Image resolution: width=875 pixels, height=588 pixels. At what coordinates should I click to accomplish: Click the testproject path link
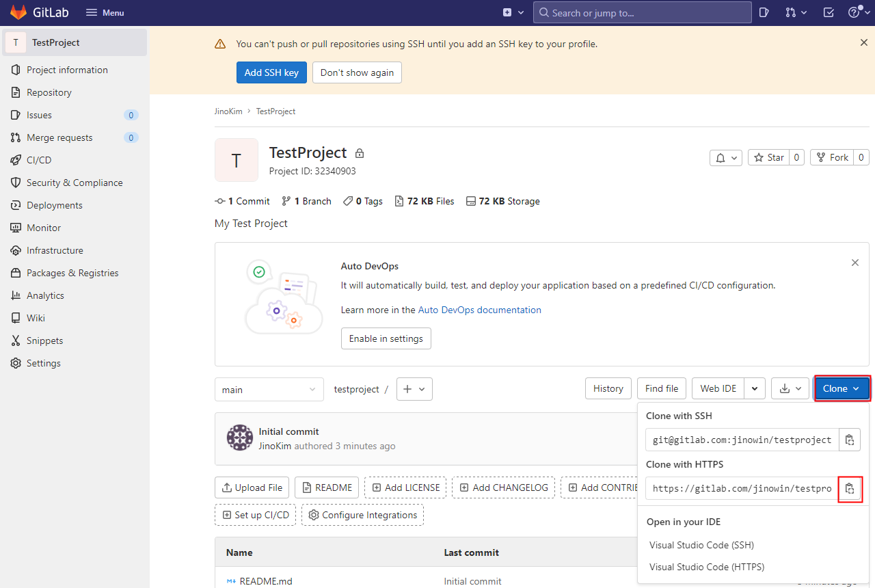point(356,389)
